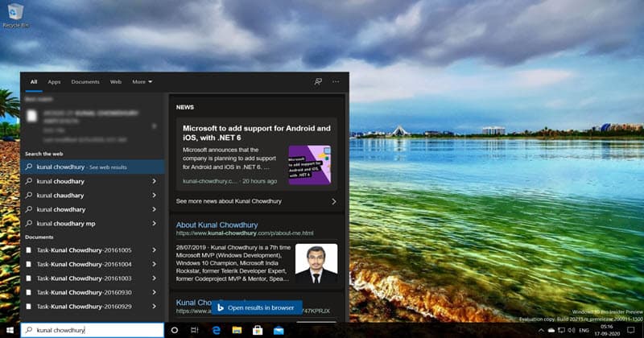Switch to the Documents search tab
The height and width of the screenshot is (338, 644).
point(85,82)
